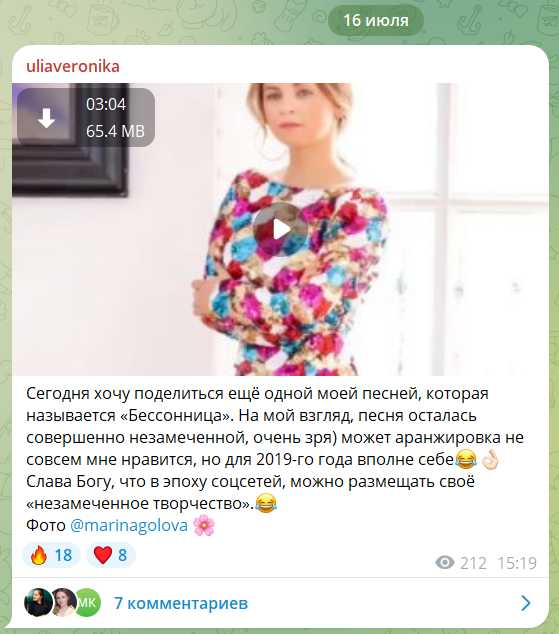Click the eye views counter icon
559x634 pixels.
click(x=445, y=562)
